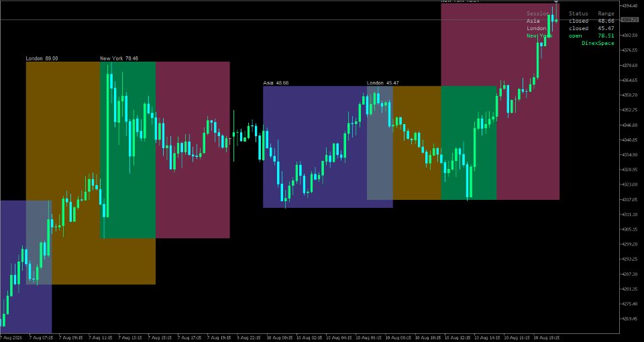Click price axis label 4275.40
The height and width of the screenshot is (342, 644).
(630, 304)
